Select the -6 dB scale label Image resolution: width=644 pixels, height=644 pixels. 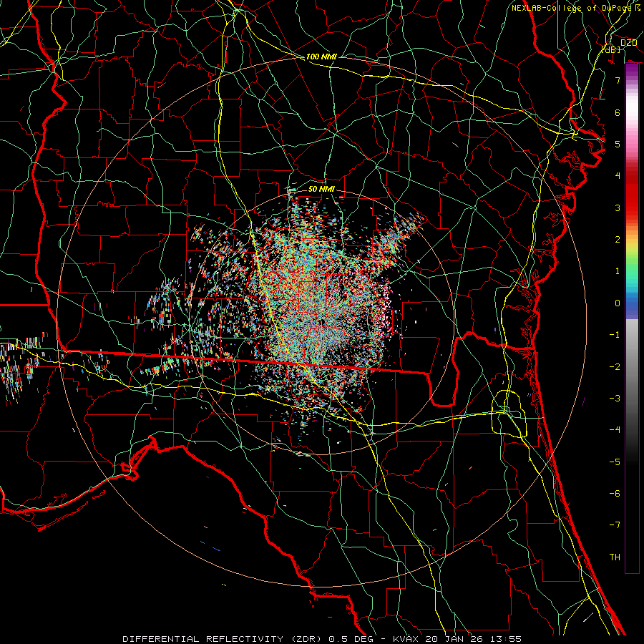click(615, 494)
